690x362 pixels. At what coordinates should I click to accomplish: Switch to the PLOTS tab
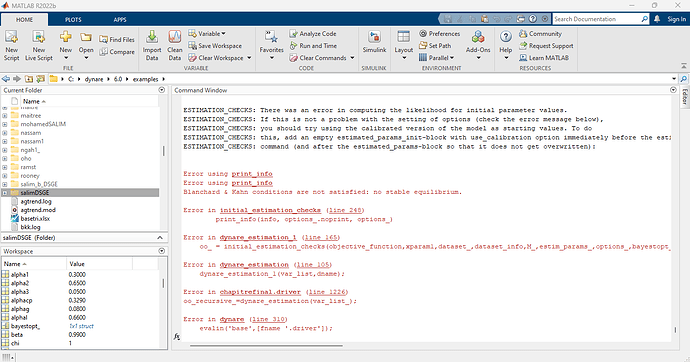(73, 19)
